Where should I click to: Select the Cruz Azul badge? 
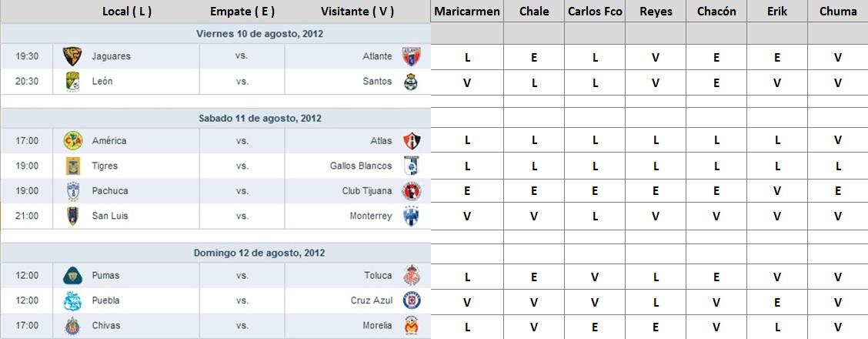pos(412,300)
